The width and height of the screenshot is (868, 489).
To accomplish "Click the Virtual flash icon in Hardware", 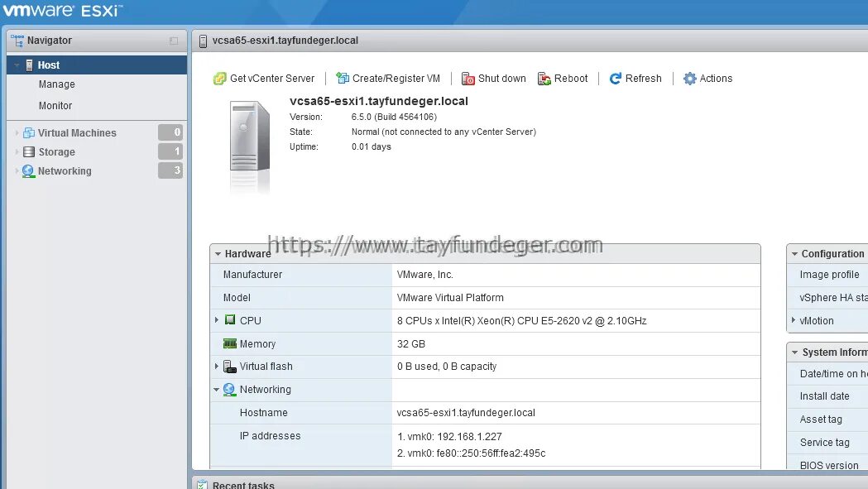I will pyautogui.click(x=230, y=367).
